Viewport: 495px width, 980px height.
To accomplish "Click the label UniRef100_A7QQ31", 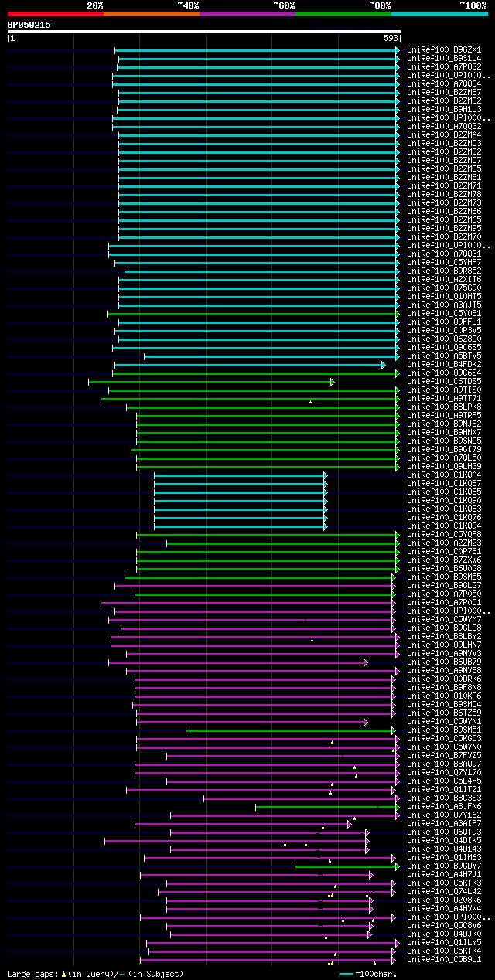I will tap(445, 254).
